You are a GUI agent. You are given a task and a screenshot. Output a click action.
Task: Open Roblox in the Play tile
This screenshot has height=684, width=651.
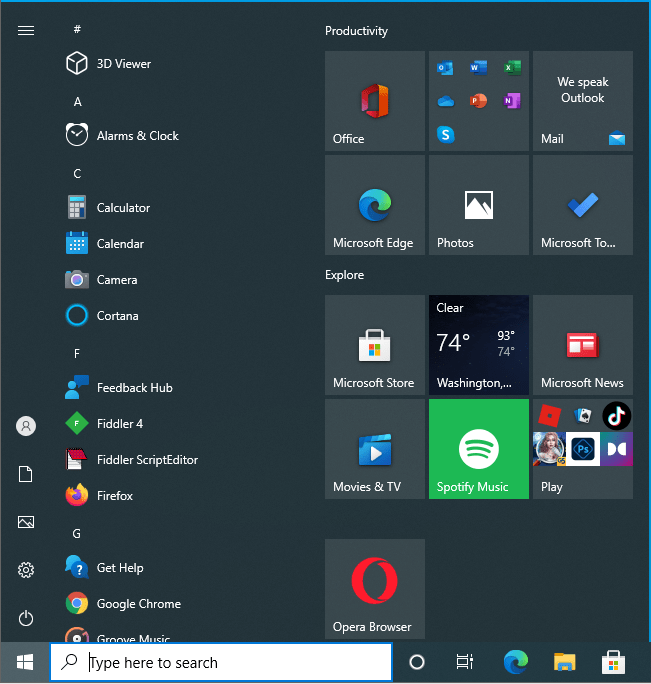549,415
